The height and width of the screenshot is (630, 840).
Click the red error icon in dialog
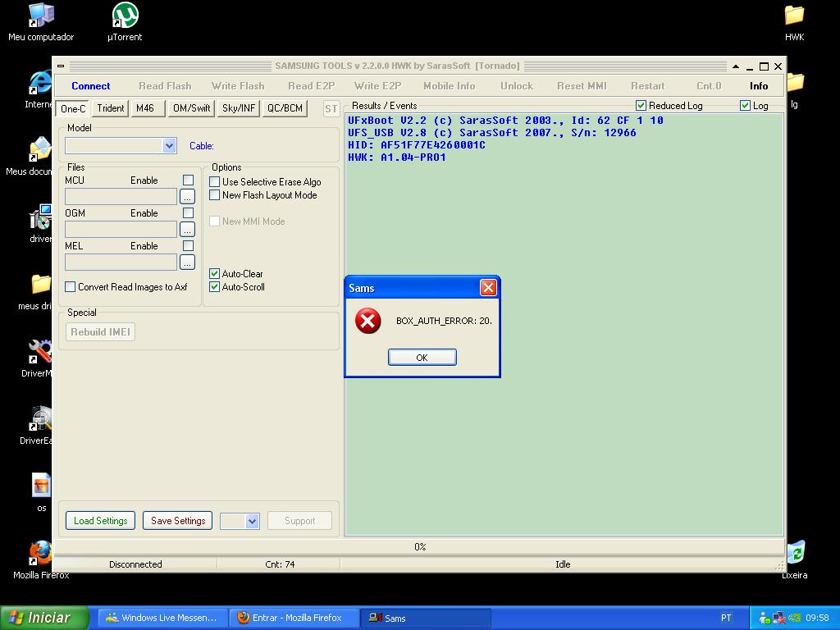(x=368, y=321)
